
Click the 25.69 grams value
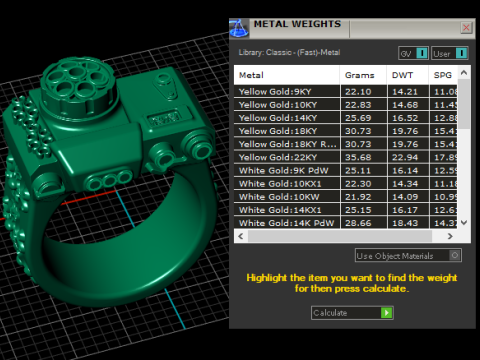[x=358, y=118]
